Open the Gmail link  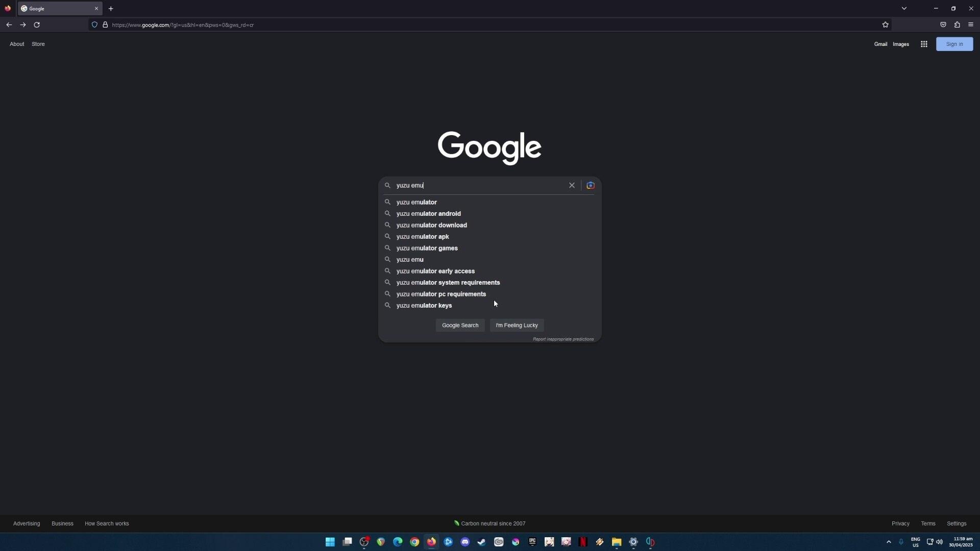tap(880, 44)
